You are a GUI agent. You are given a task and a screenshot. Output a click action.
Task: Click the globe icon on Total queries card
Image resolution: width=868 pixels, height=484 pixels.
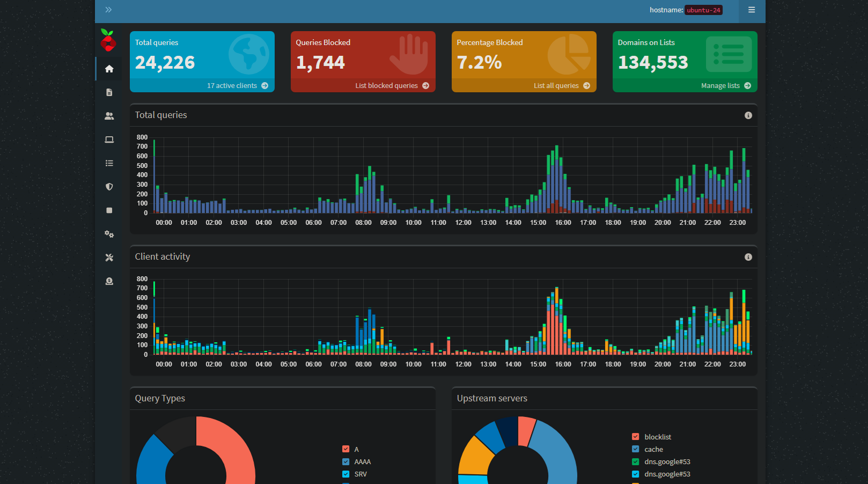click(248, 54)
